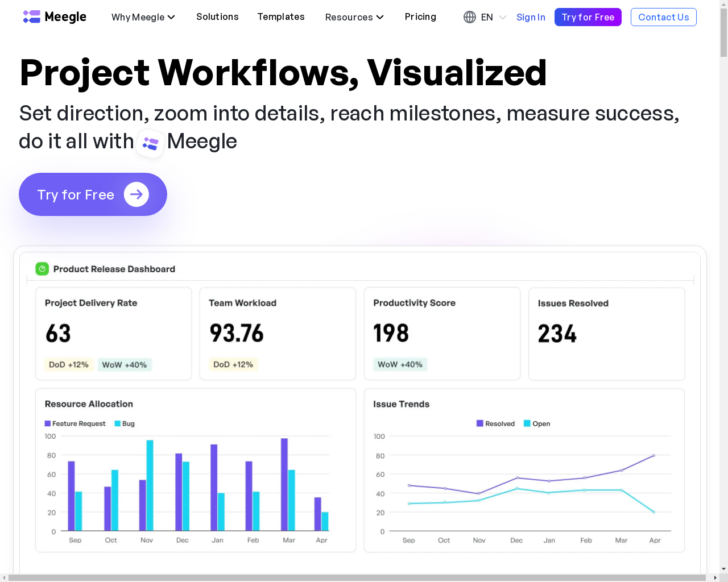This screenshot has width=728, height=582.
Task: Click the Resolved legend swatch
Action: (480, 423)
